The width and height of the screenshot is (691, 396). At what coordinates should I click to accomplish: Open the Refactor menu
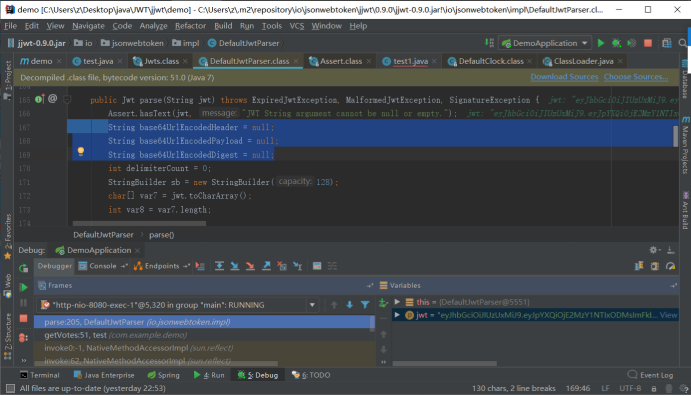pyautogui.click(x=190, y=26)
